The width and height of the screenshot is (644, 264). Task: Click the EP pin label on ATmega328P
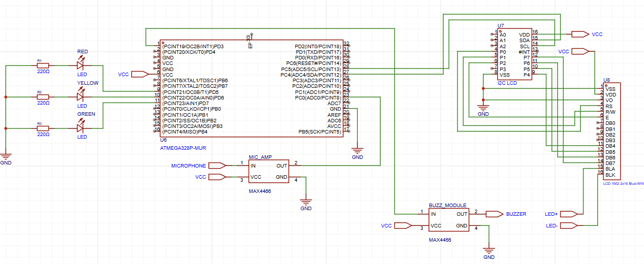tap(250, 45)
